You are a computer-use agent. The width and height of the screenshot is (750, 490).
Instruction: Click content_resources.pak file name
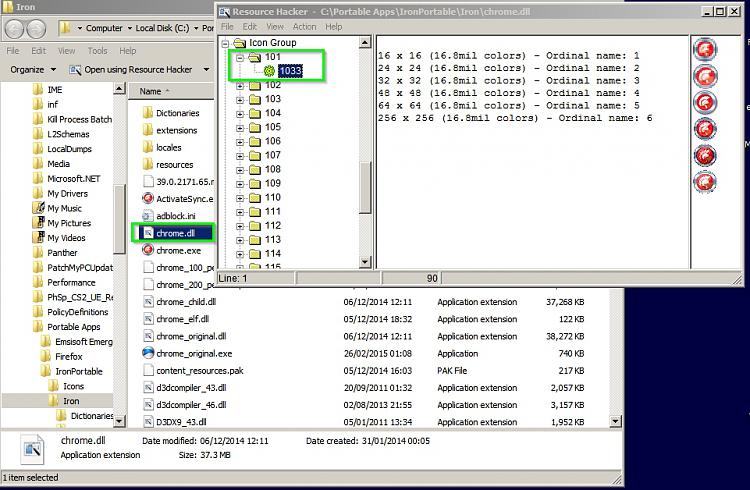200,370
